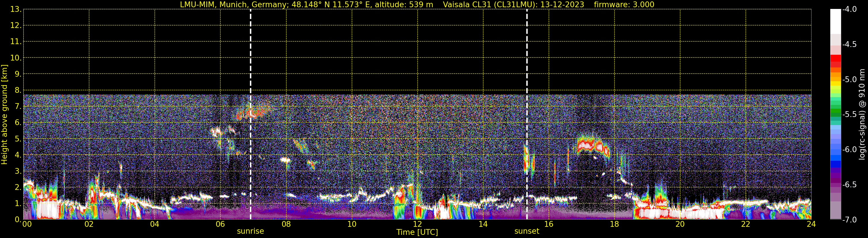Click the "12." tick on the height axis
Viewport: 868px width, 238px height.
[x=16, y=25]
